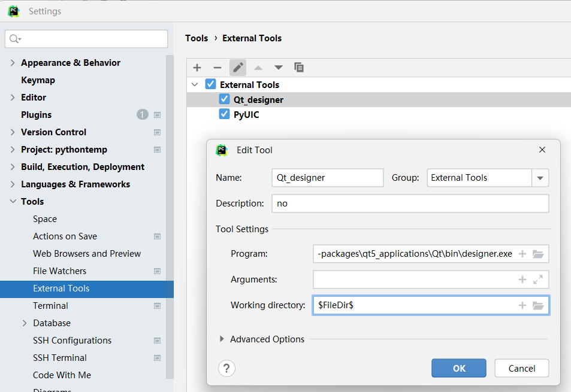
Task: Expand Project: pythontemp section
Action: point(13,150)
